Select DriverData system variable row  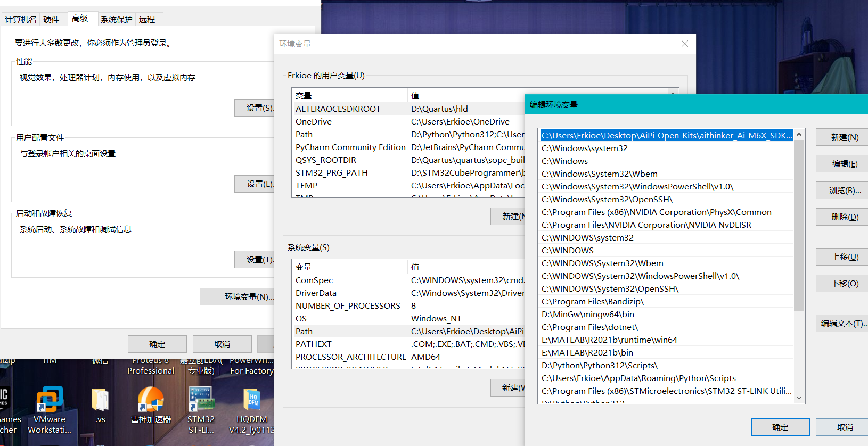[x=409, y=293]
